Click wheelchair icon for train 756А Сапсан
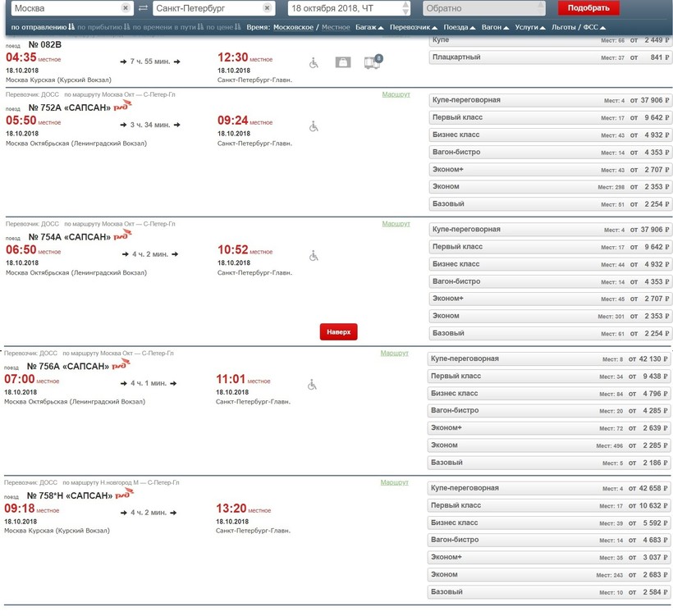 coord(312,385)
